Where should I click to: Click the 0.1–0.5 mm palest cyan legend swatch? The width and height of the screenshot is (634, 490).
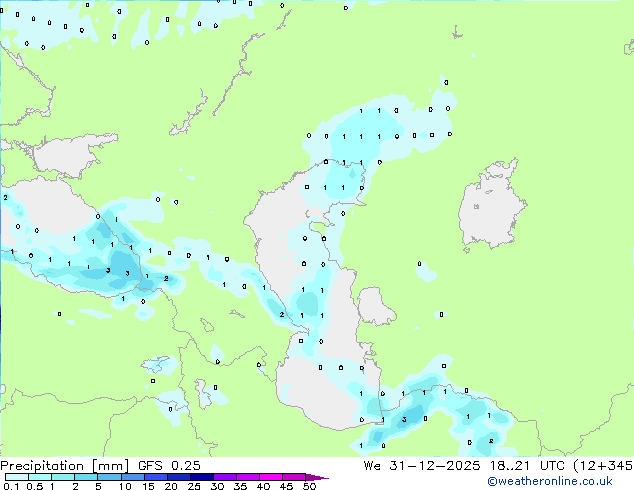[17, 477]
